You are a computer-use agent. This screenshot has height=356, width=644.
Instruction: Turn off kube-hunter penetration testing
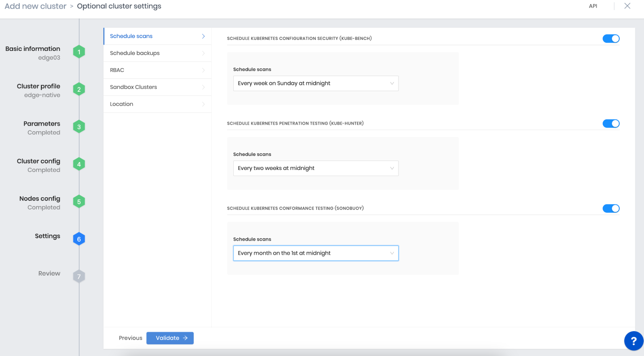coord(611,123)
